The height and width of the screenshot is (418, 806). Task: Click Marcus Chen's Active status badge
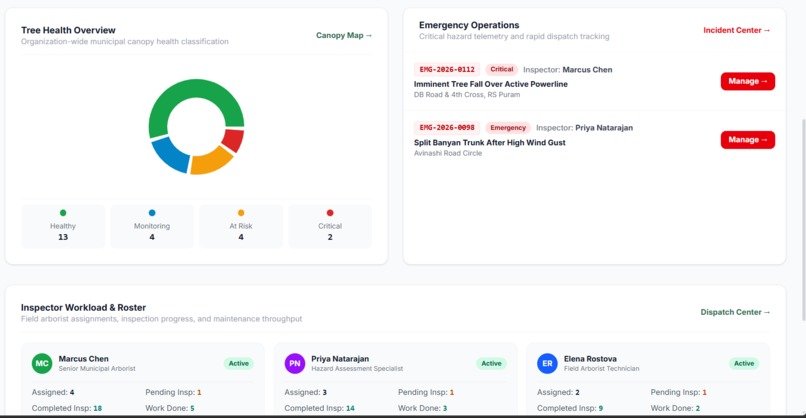pos(239,364)
